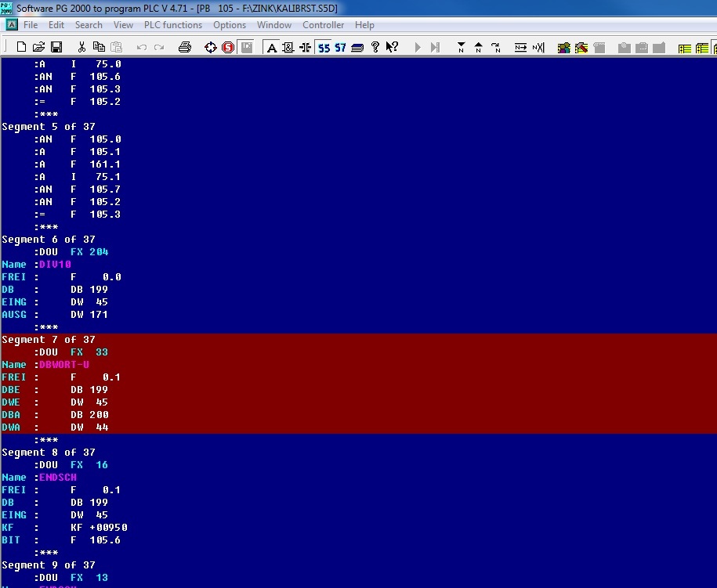Open the Search menu
This screenshot has height=588, width=717.
pos(89,25)
